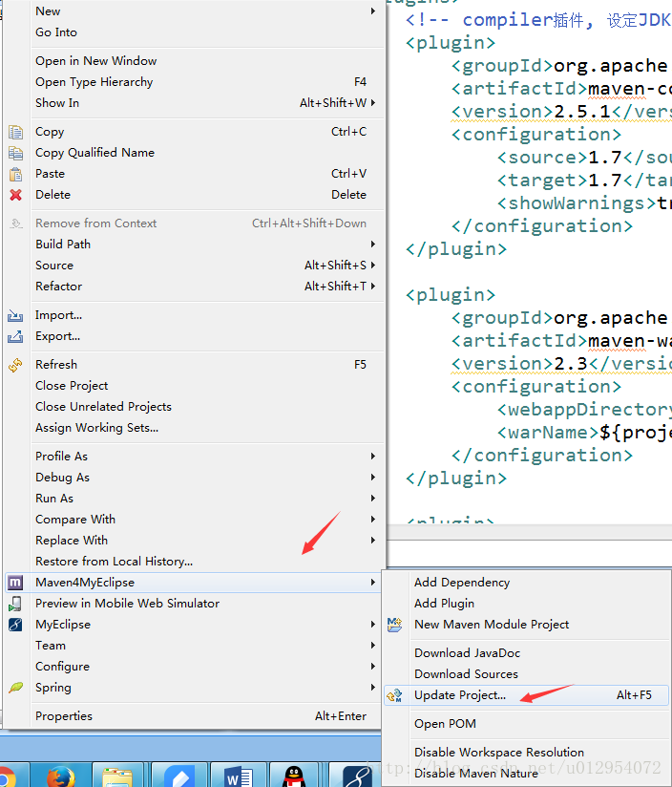The height and width of the screenshot is (787, 672).
Task: Open QQ penguin app in taskbar
Action: [294, 776]
